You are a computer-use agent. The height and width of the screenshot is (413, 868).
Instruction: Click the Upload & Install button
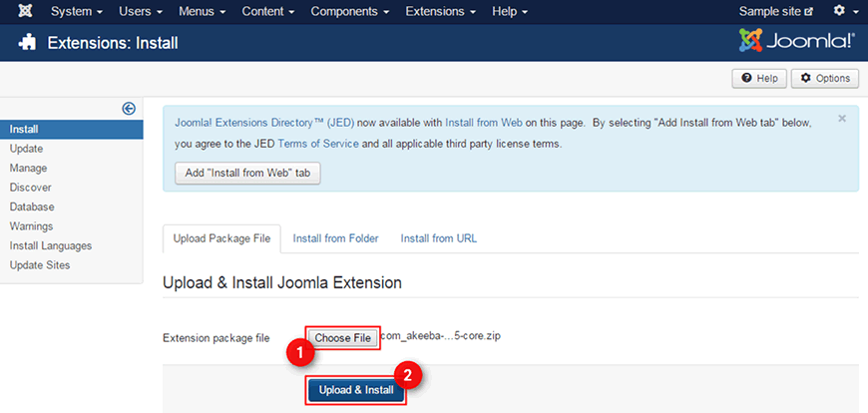(x=356, y=390)
